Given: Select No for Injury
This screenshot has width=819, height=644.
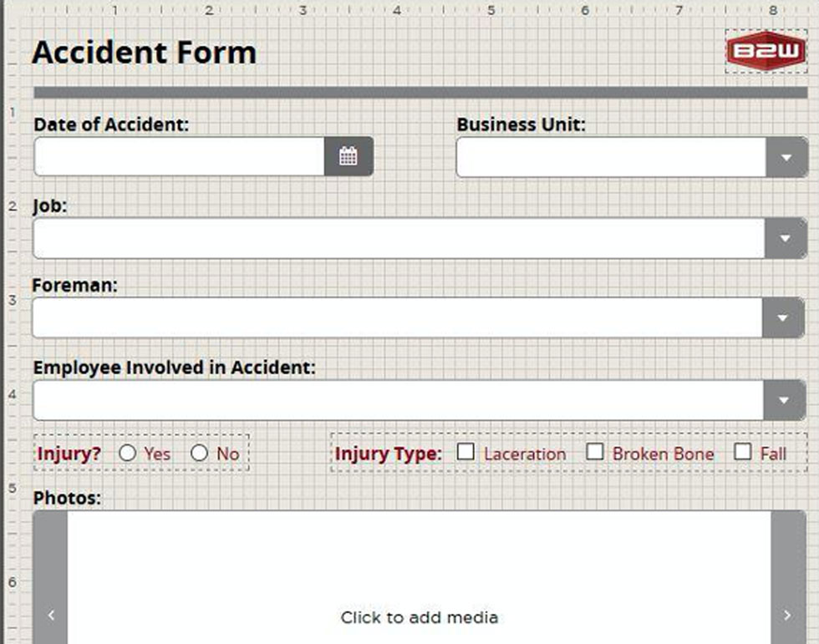Looking at the screenshot, I should coord(199,453).
